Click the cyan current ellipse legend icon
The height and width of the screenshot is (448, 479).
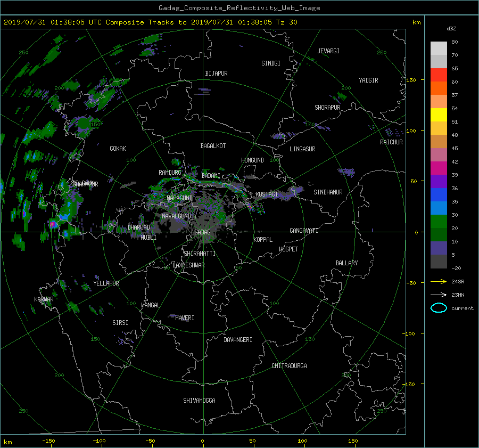(x=439, y=308)
